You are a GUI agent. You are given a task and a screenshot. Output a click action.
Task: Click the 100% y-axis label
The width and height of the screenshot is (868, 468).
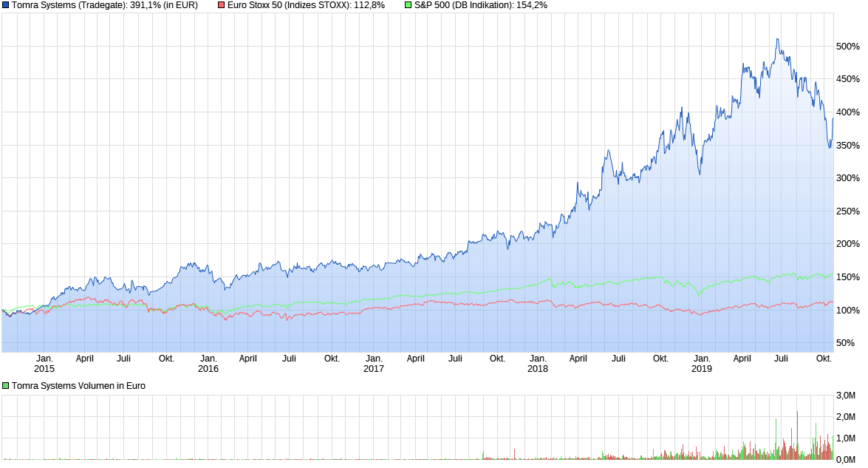click(847, 311)
